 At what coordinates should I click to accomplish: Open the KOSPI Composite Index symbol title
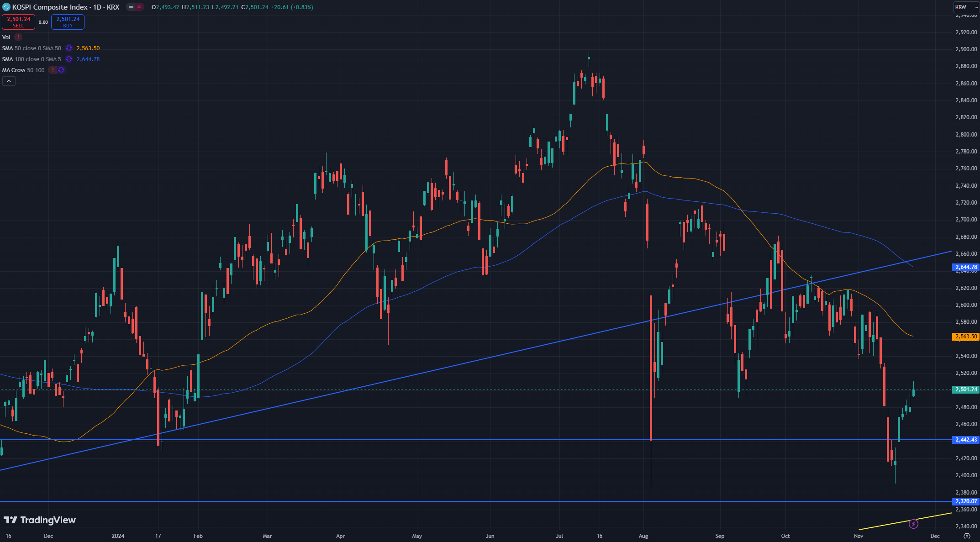pyautogui.click(x=66, y=7)
